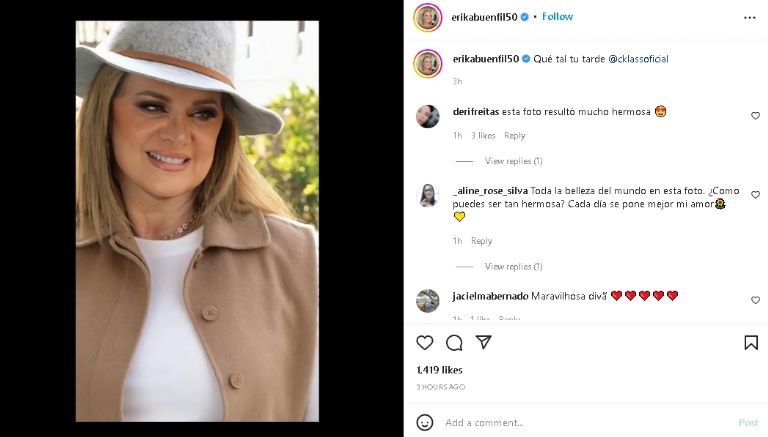
Task: Like jacielmabernado's comment
Action: (x=755, y=300)
